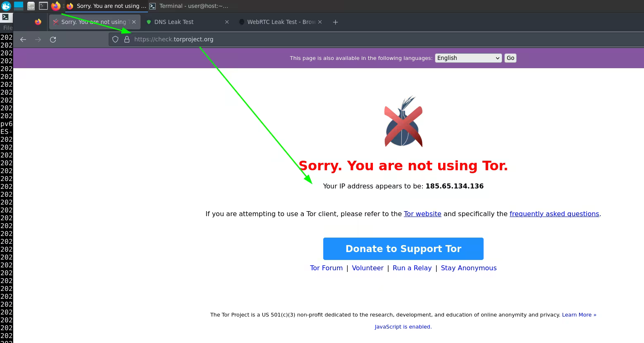The height and width of the screenshot is (343, 644).
Task: Close the DNS Leak Test tab
Action: coord(227,22)
